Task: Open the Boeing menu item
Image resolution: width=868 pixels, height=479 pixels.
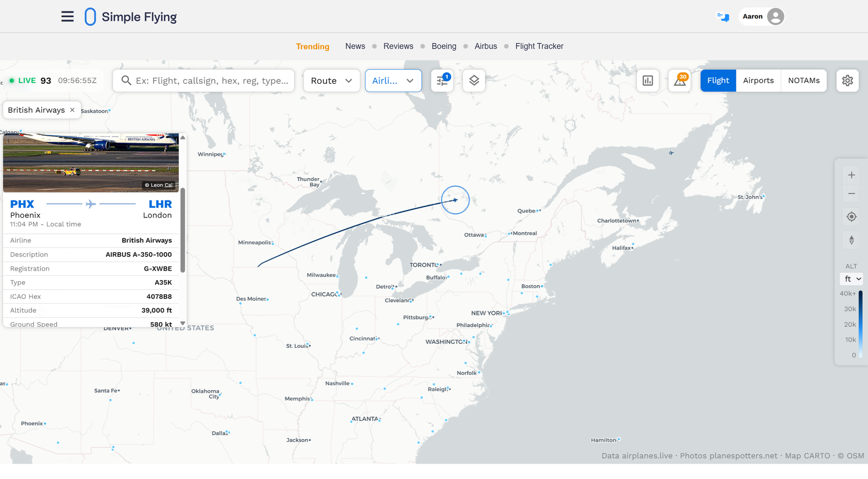Action: tap(443, 46)
